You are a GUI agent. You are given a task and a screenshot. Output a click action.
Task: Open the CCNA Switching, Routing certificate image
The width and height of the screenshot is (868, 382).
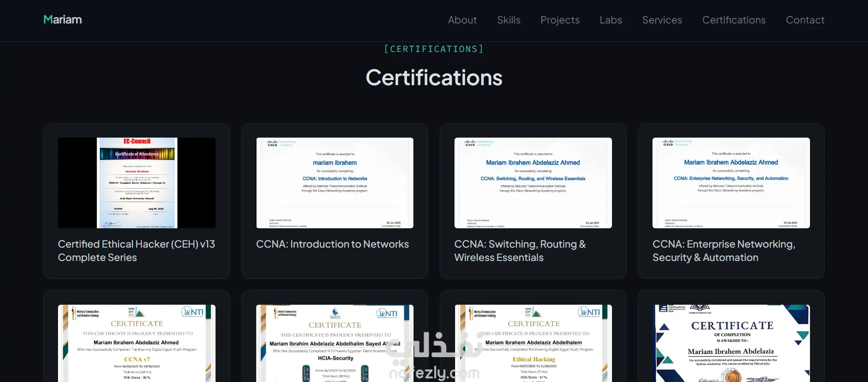tap(533, 183)
